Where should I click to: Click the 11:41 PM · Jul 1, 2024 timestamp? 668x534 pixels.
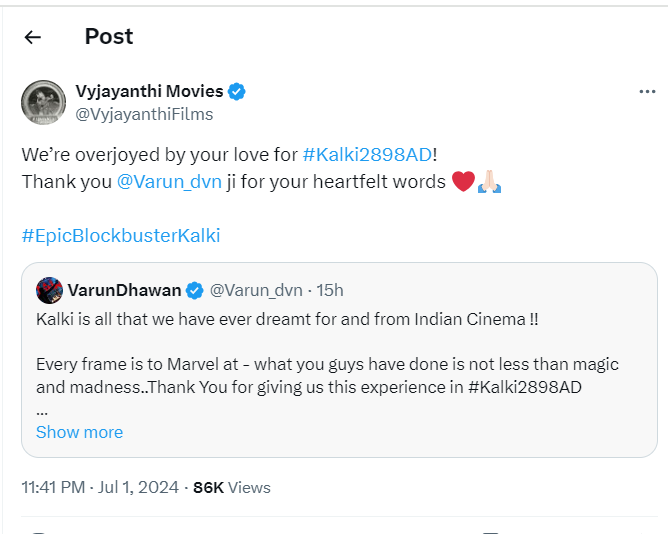tap(100, 488)
